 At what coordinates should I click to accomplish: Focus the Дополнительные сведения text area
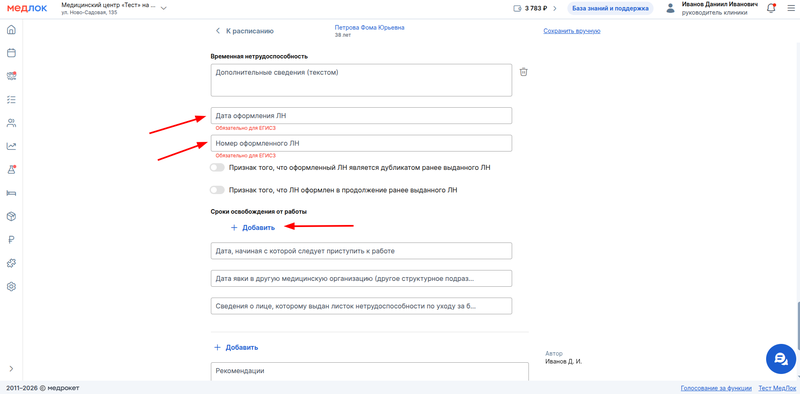click(361, 80)
